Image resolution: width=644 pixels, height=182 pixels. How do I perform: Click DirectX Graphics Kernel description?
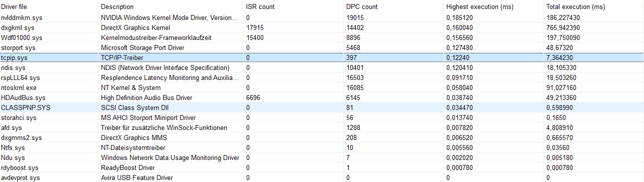(x=136, y=27)
